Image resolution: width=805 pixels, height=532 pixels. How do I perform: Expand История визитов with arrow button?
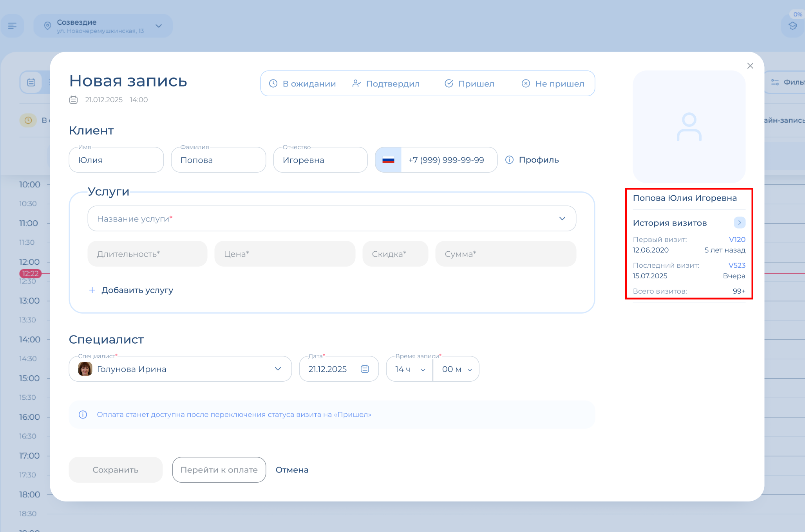pyautogui.click(x=739, y=223)
